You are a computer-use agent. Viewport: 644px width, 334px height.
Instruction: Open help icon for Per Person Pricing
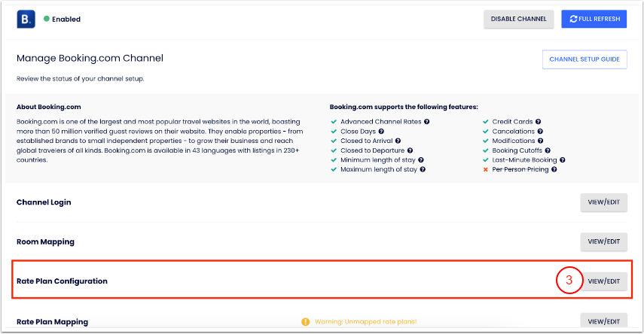coord(554,170)
